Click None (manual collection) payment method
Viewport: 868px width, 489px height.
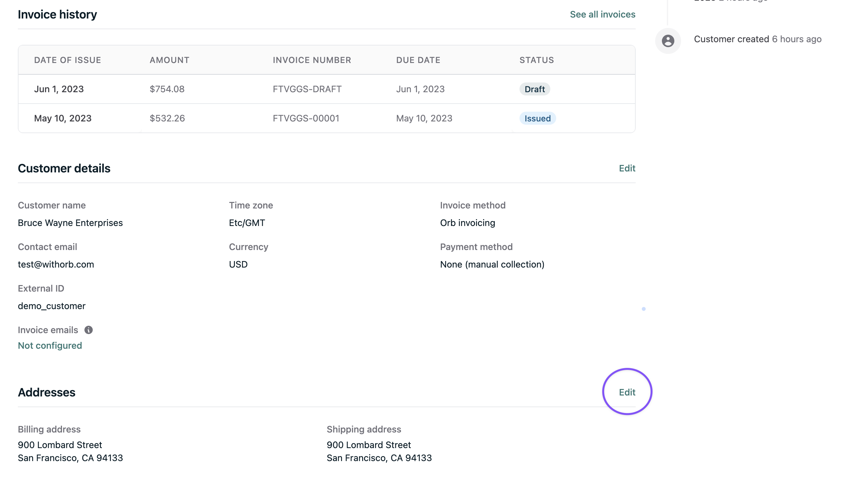coord(492,264)
